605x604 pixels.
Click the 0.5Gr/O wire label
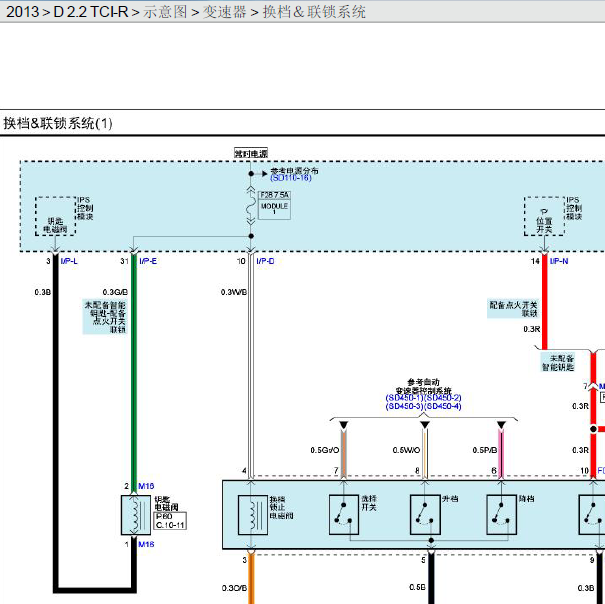[325, 450]
